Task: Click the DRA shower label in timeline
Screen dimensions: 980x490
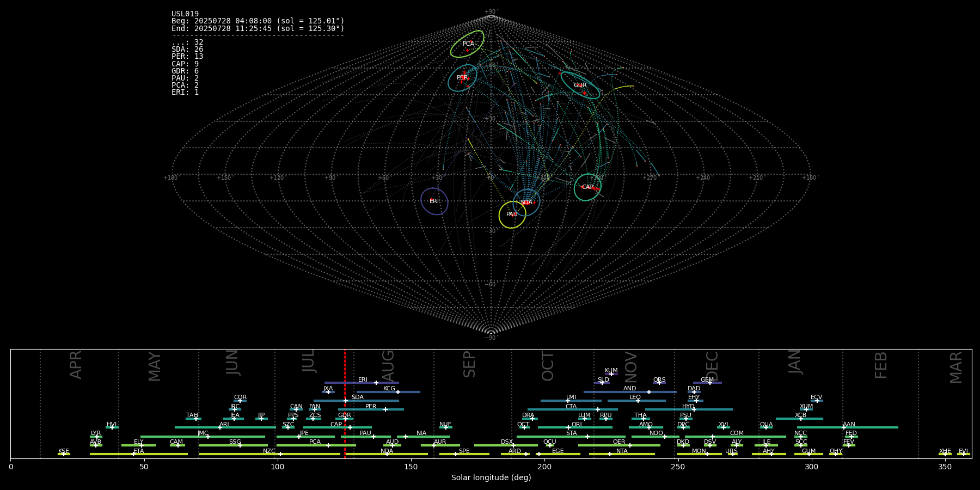Action: 528,415
